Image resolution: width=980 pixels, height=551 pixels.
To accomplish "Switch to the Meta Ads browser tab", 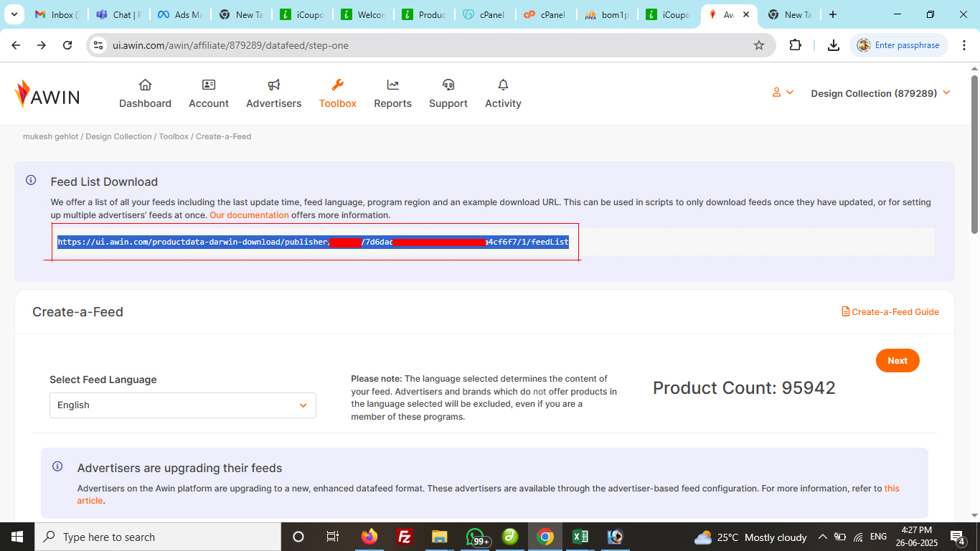I will tap(174, 14).
